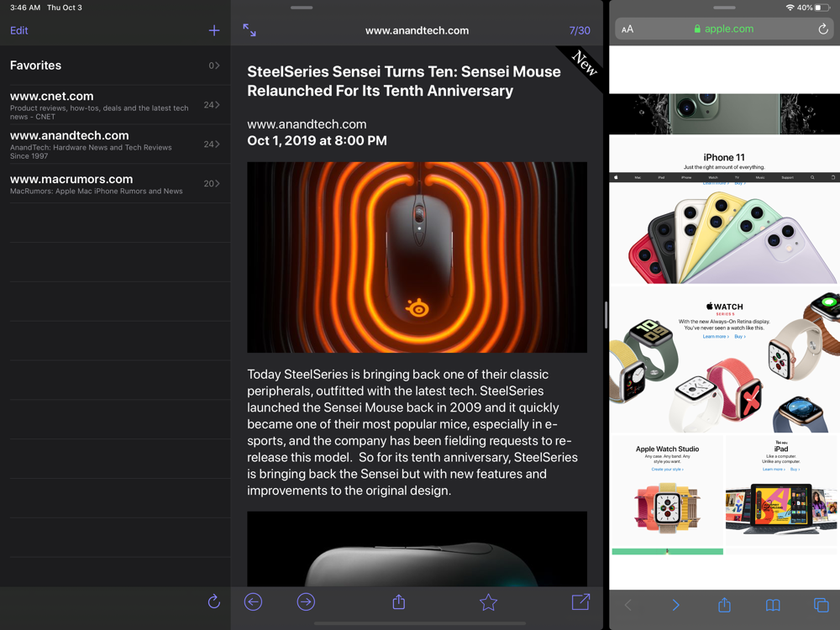Tap the Wi-Fi status icon
The height and width of the screenshot is (630, 840).
(790, 8)
